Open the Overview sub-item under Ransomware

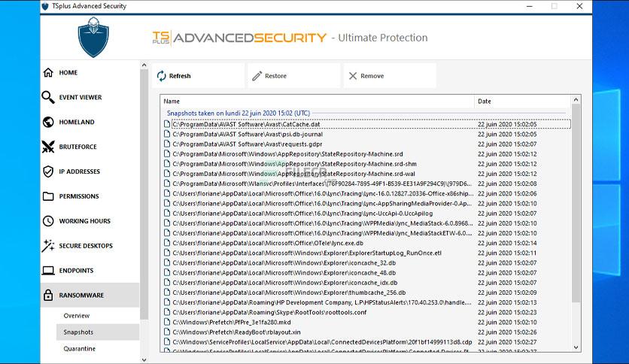coord(76,316)
